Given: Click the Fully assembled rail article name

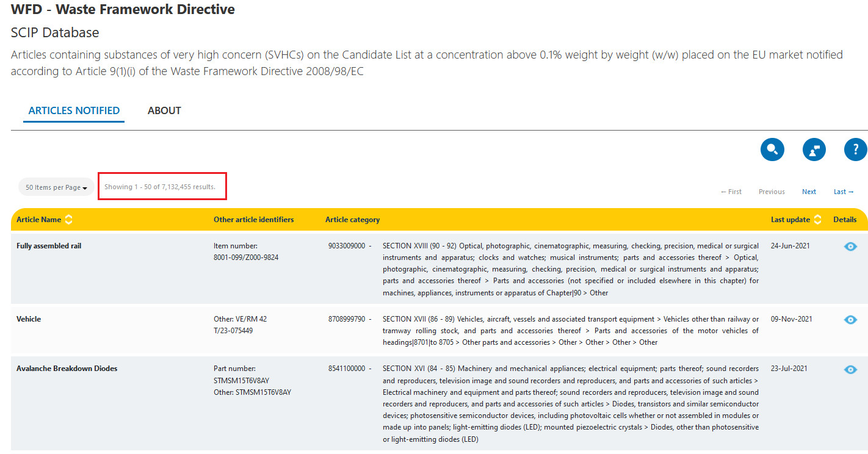Looking at the screenshot, I should (49, 246).
